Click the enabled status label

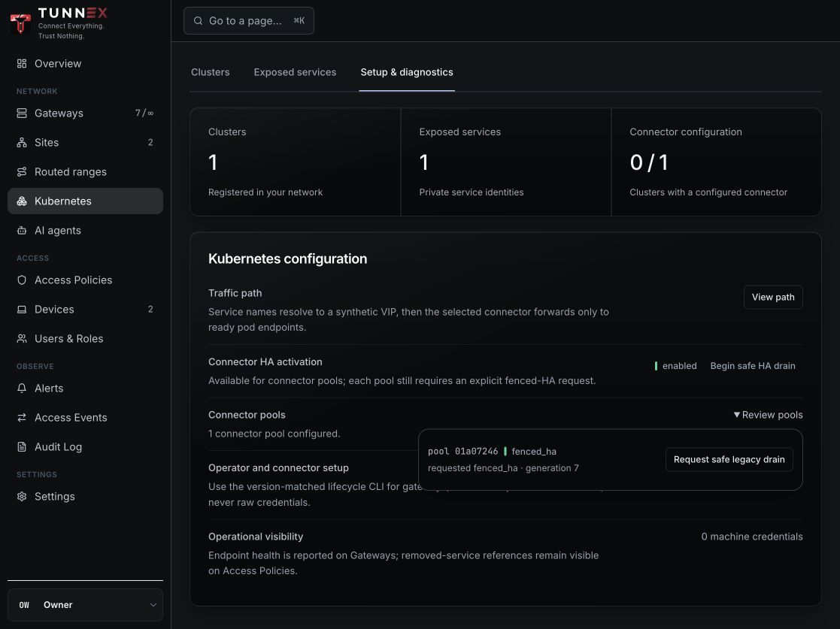tap(679, 366)
